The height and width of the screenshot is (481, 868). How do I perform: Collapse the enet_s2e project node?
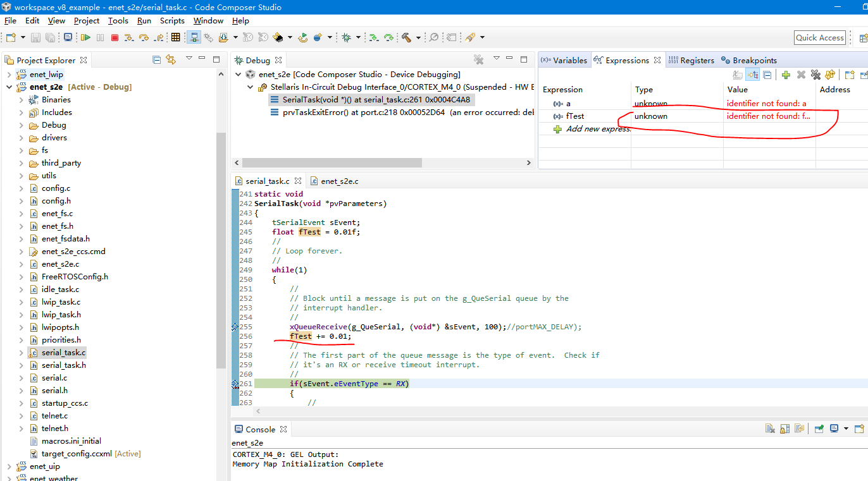(9, 87)
